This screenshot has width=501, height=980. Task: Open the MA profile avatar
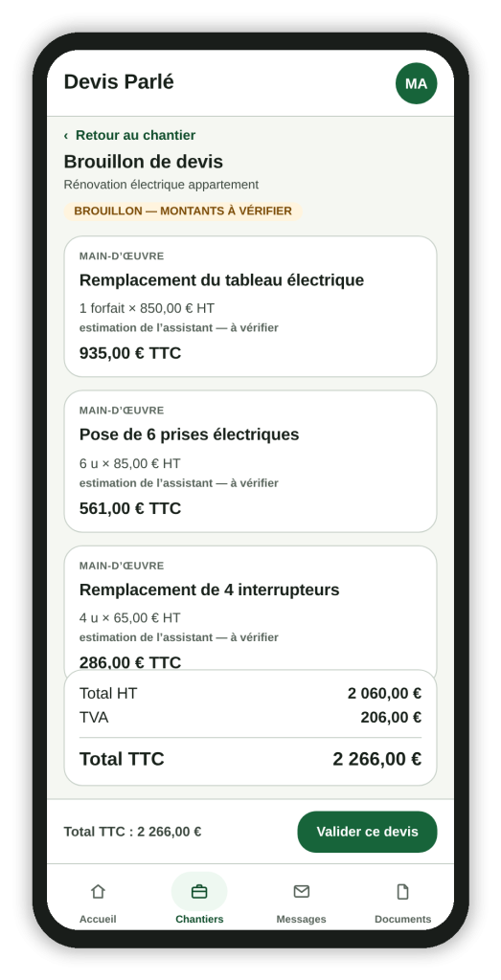pos(416,83)
